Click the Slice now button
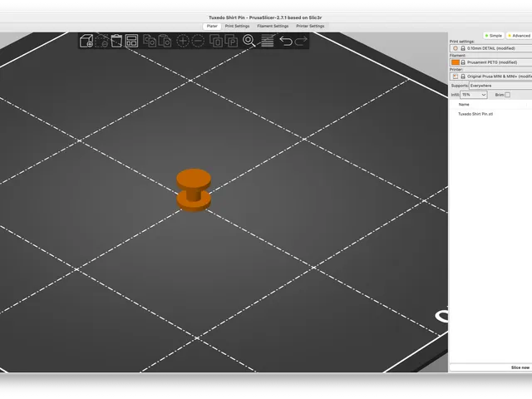The width and height of the screenshot is (532, 399). [x=491, y=367]
